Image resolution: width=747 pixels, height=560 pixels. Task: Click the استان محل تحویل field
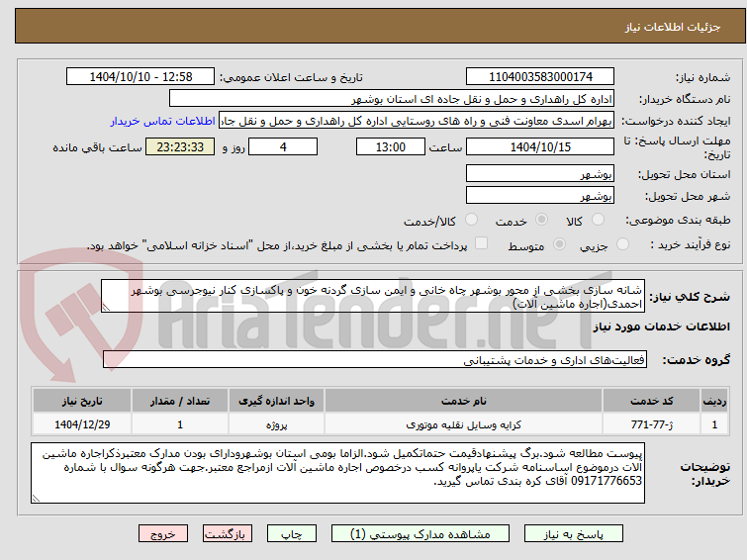click(x=540, y=173)
